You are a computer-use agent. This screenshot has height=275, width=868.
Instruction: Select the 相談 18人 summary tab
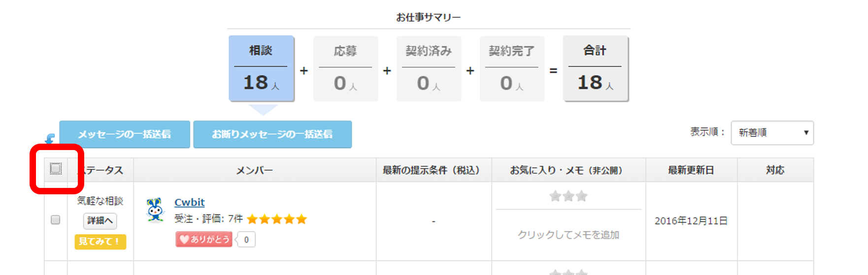tap(261, 69)
